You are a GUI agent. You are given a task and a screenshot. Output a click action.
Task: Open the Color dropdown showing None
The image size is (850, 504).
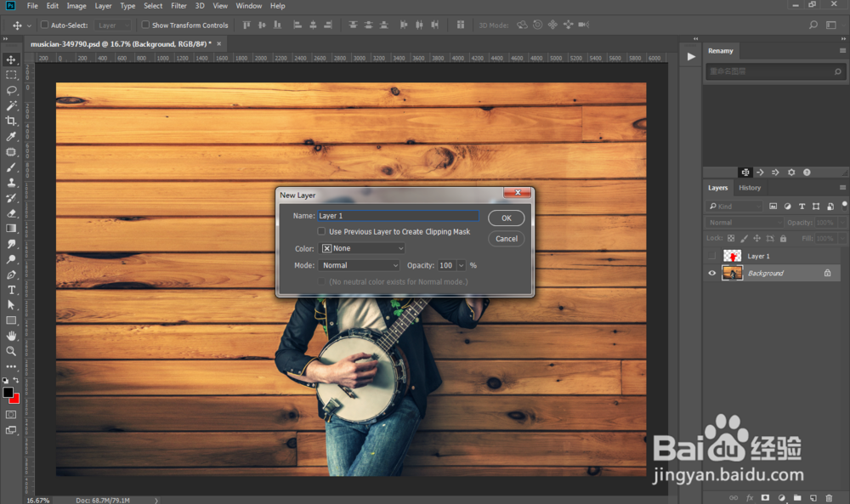click(x=362, y=248)
